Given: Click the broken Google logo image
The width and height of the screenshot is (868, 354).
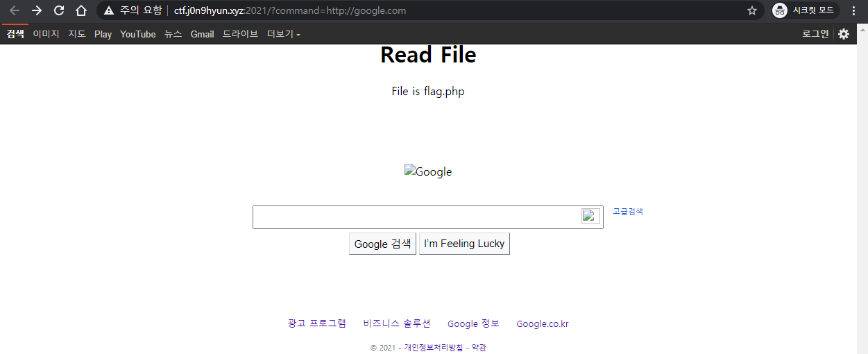Looking at the screenshot, I should 428,171.
